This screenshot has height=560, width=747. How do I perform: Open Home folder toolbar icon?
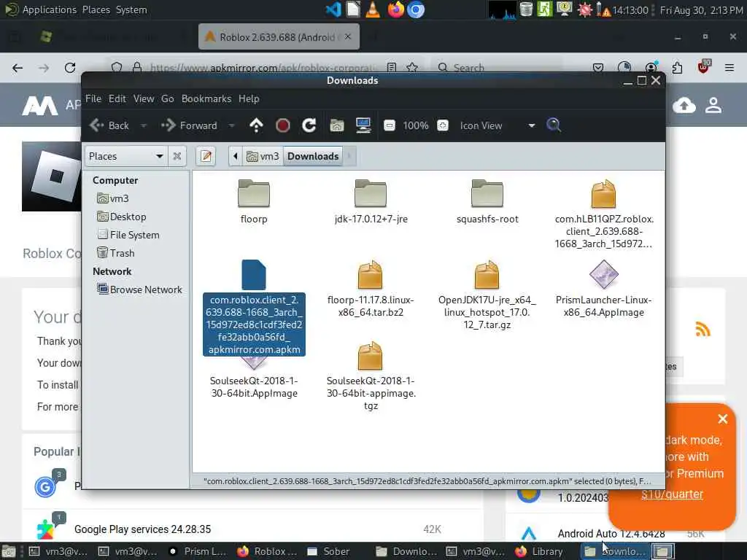tap(337, 125)
